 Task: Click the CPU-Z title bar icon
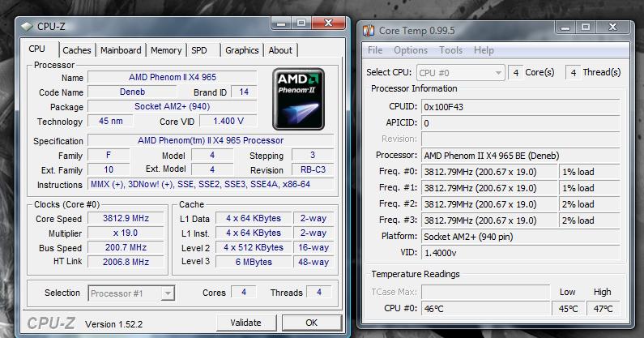point(27,27)
